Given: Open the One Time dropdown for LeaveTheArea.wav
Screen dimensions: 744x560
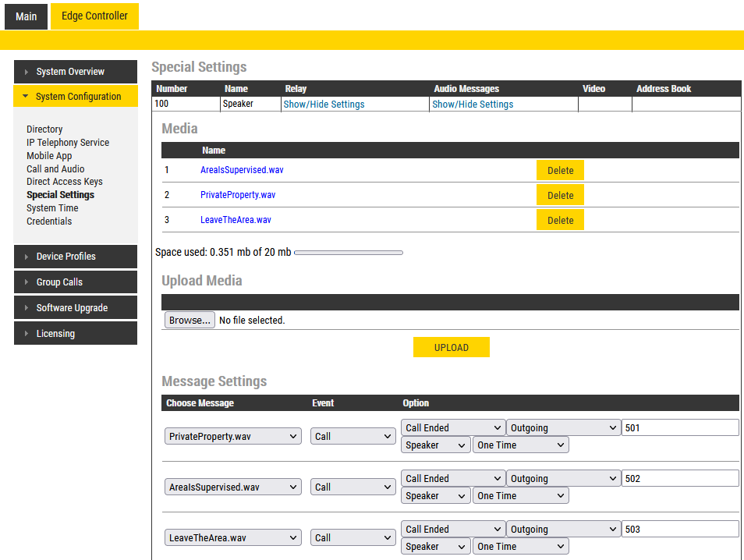Looking at the screenshot, I should 520,547.
